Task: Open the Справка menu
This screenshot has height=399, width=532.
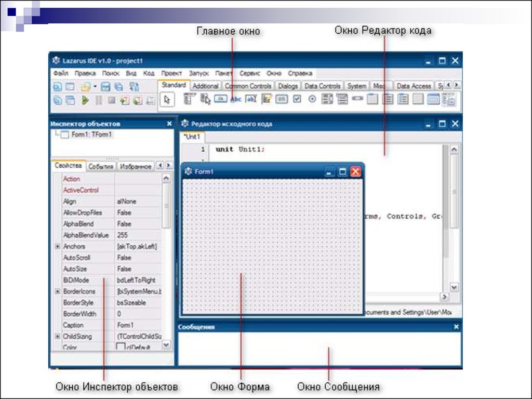Action: [x=300, y=73]
